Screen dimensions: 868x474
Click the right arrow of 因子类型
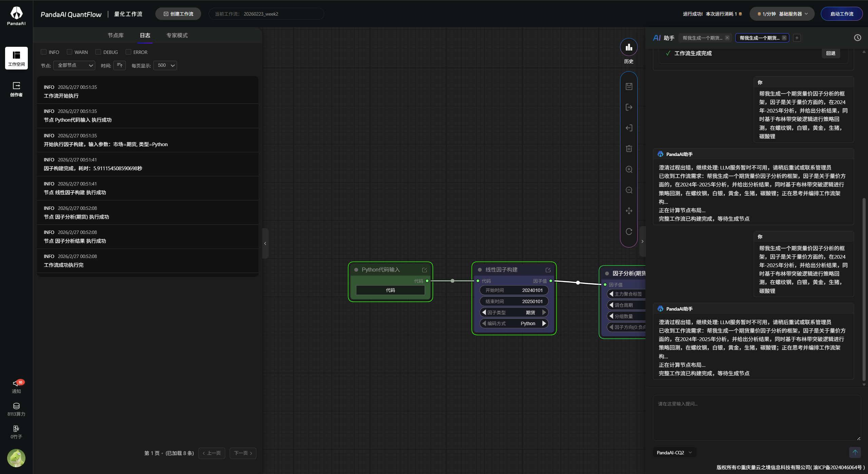pos(544,312)
